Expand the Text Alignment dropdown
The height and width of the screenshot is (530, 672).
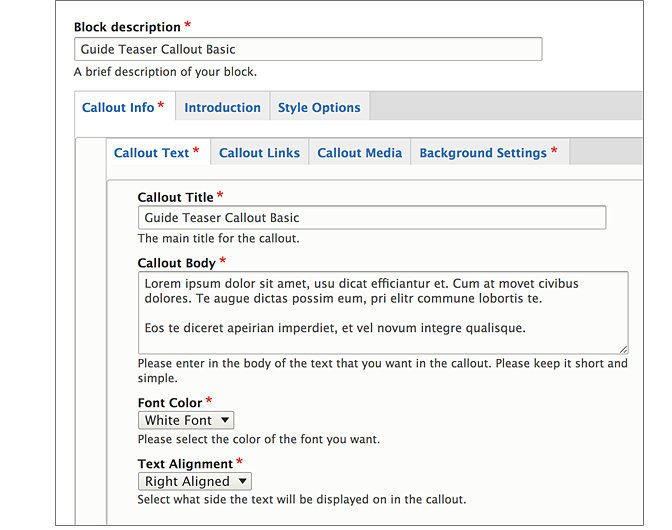pos(195,482)
